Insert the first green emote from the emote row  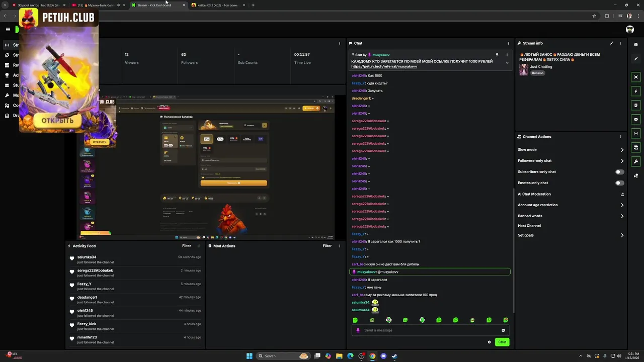coord(355,320)
